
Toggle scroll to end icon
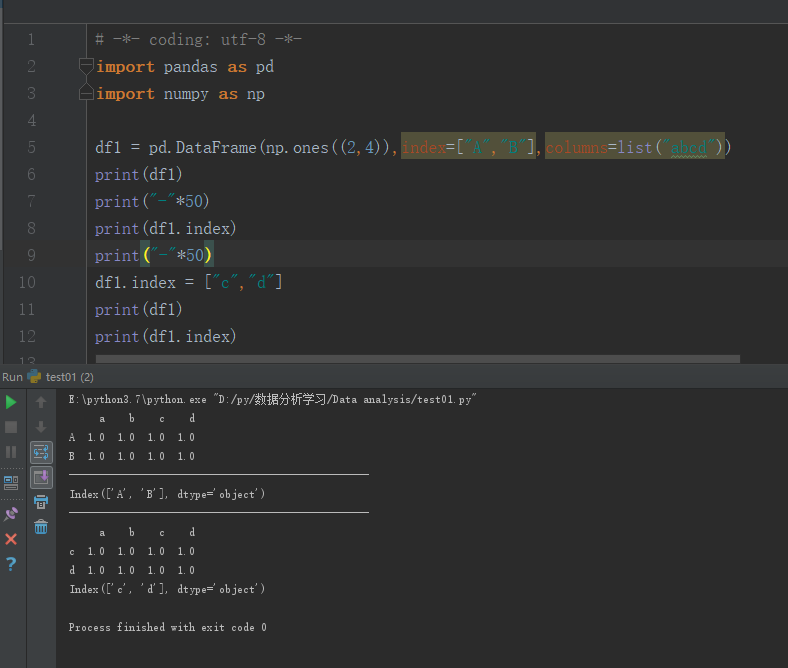pyautogui.click(x=41, y=478)
